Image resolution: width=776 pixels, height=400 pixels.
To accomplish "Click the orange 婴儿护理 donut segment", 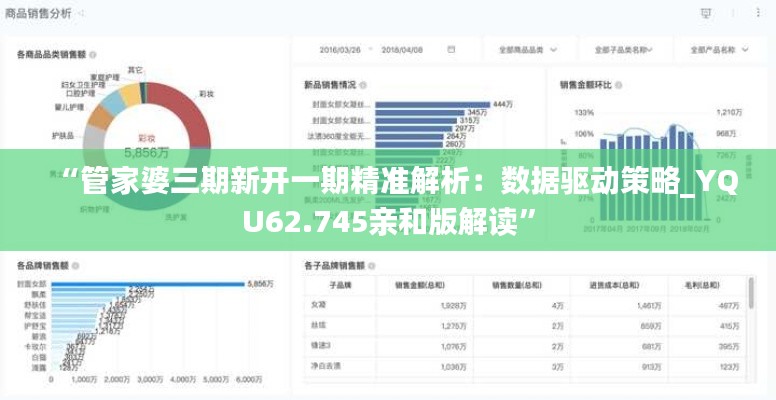I will coord(101,117).
